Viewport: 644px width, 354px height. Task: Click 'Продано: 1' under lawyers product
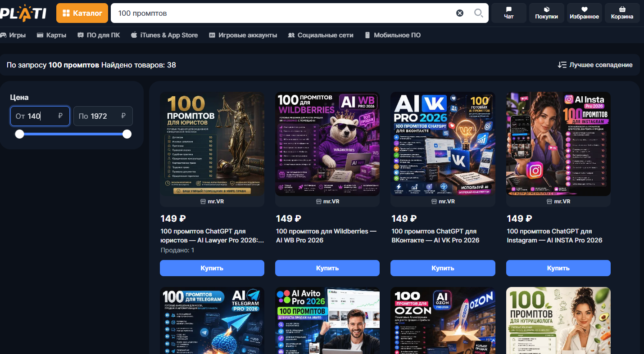[x=177, y=250]
